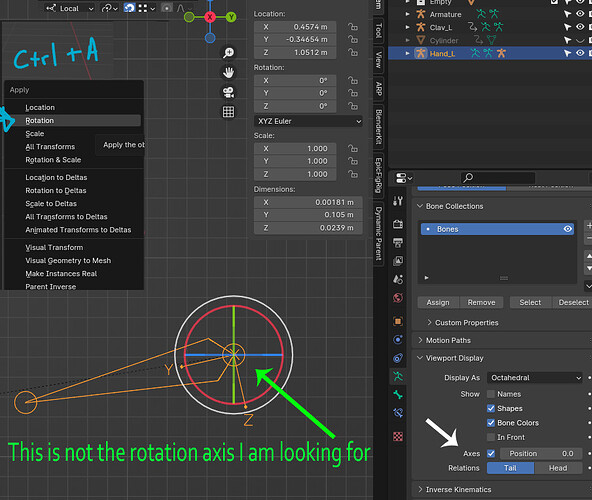Open the Render properties tab icon
Screen dimensions: 592x500
pyautogui.click(x=398, y=224)
